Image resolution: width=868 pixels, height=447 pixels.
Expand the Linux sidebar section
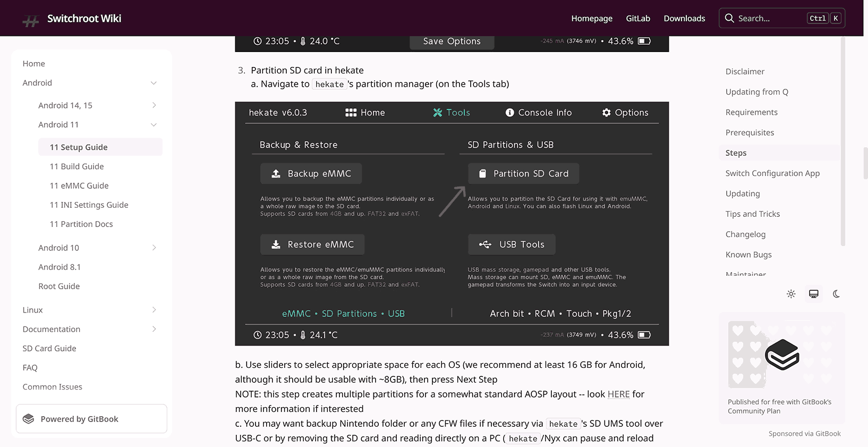pyautogui.click(x=154, y=310)
